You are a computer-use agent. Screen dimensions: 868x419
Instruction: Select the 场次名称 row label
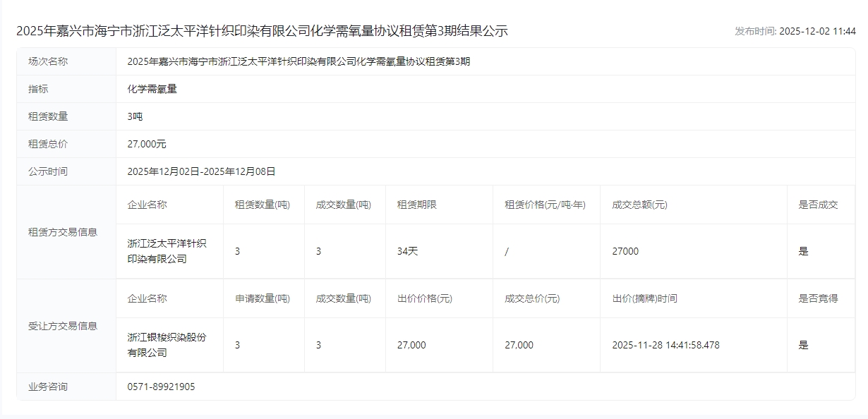pos(48,61)
